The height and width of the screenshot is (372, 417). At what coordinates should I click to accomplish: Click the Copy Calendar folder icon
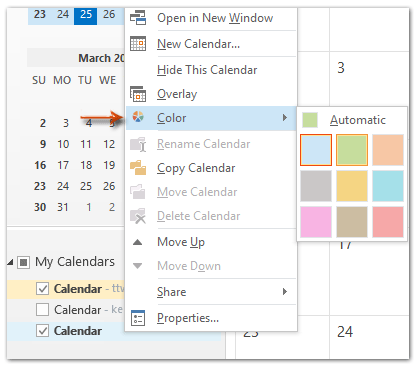pyautogui.click(x=138, y=168)
